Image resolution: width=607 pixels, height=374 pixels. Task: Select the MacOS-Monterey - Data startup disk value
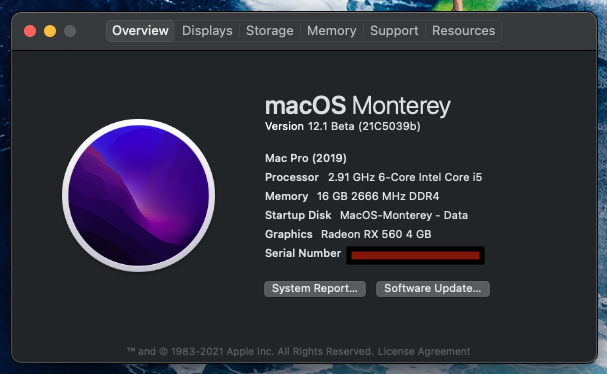pyautogui.click(x=404, y=215)
